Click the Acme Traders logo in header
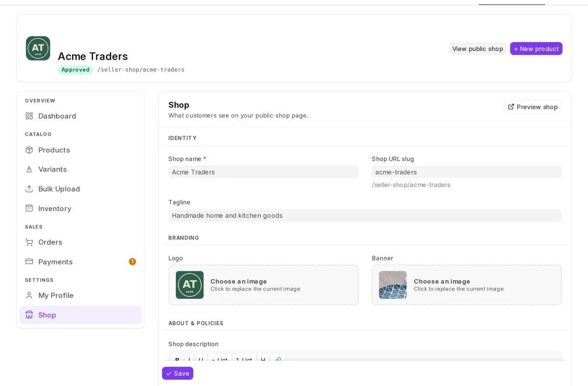 click(x=38, y=48)
